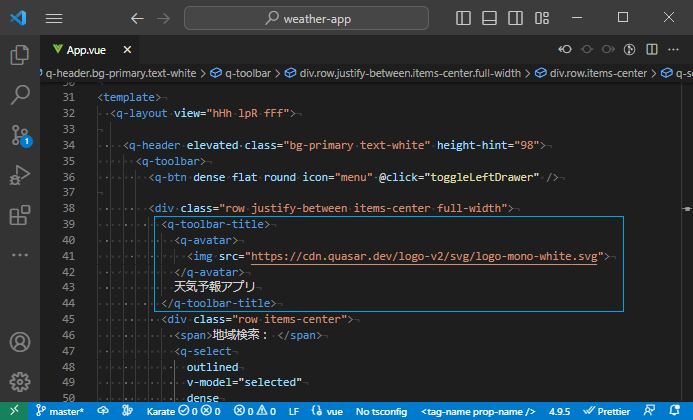Viewport: 693px width, 420px height.
Task: Open the quasar logo SVG URL link
Action: click(x=424, y=256)
